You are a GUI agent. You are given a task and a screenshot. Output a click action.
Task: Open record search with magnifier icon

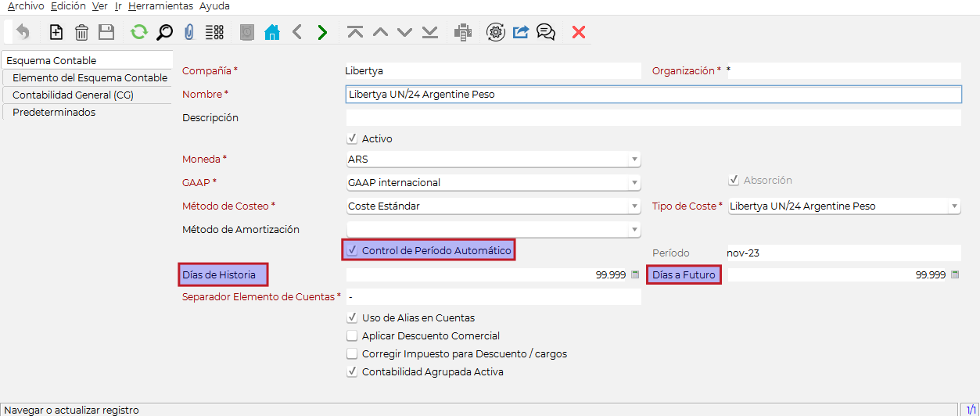click(x=164, y=32)
